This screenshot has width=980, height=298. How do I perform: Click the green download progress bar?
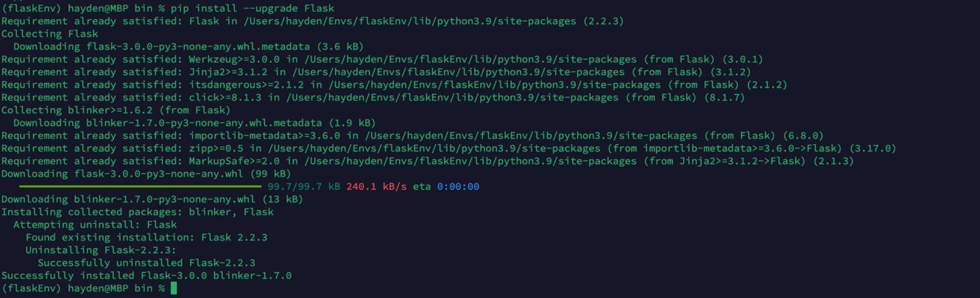[x=140, y=187]
